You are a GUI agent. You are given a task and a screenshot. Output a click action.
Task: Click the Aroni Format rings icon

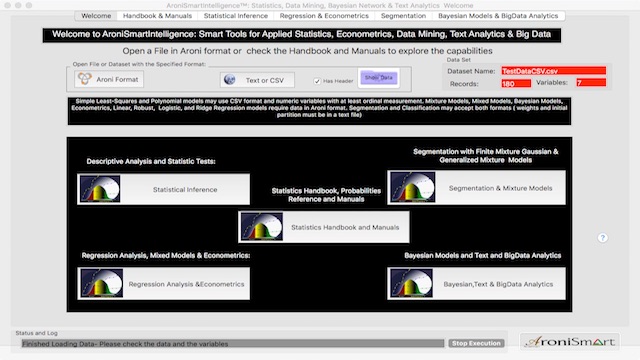[85, 79]
